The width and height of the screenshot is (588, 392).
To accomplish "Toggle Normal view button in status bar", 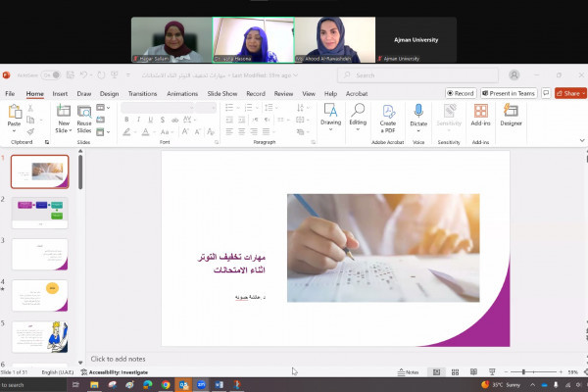I will point(436,372).
